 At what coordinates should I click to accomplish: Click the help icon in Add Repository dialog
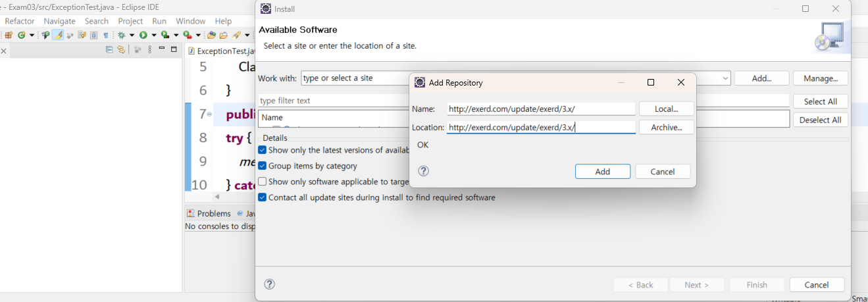[x=424, y=171]
